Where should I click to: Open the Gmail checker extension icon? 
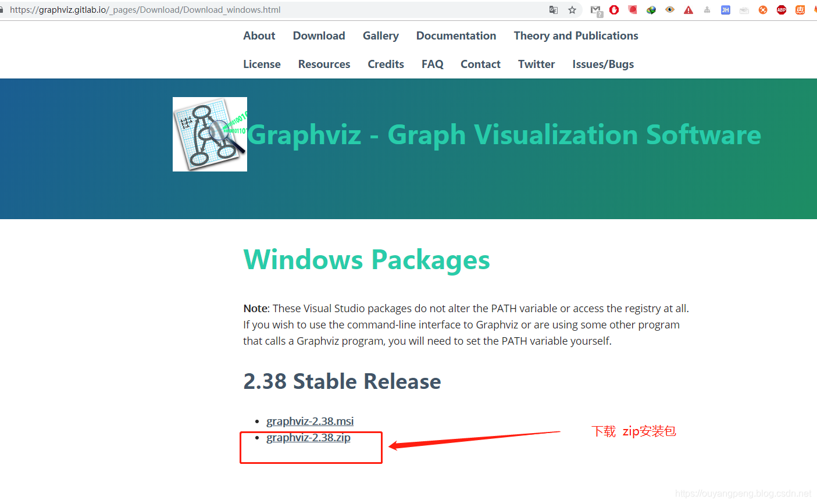[596, 10]
